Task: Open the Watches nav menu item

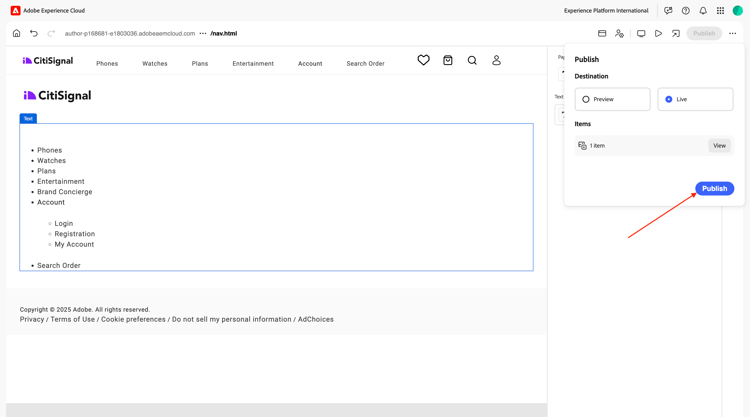Action: click(154, 64)
